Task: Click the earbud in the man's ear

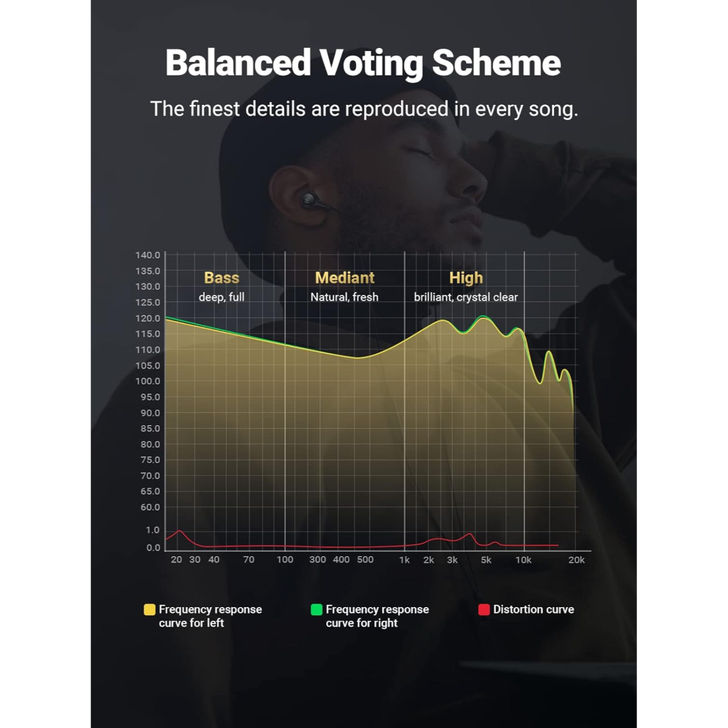Action: pos(310,200)
